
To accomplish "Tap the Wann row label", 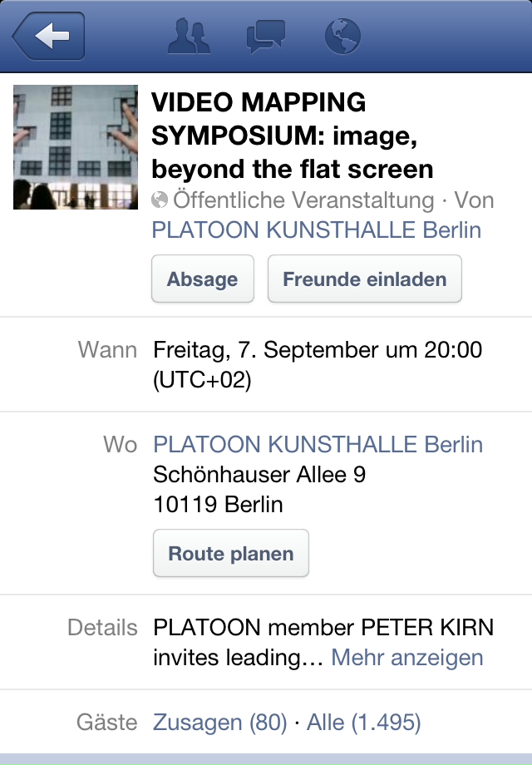I will point(107,350).
